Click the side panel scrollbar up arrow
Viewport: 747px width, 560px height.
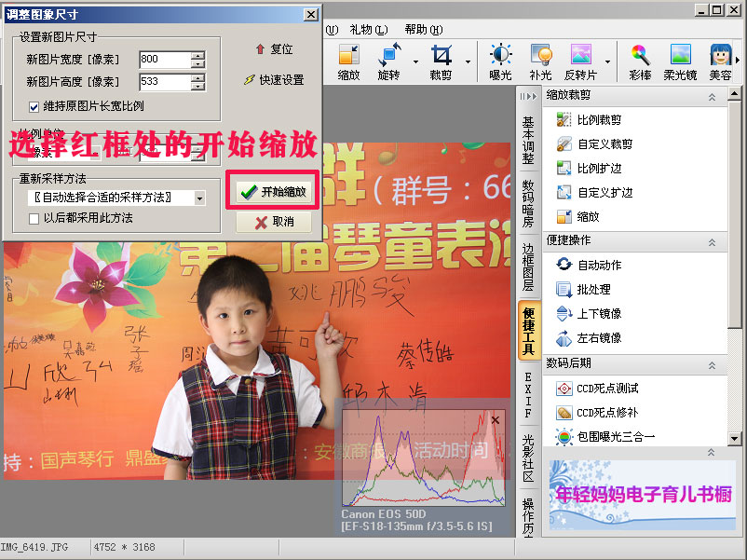point(734,93)
